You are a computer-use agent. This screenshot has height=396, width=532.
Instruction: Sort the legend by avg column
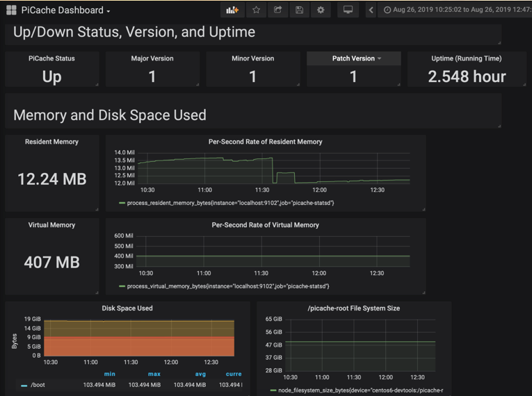tap(200, 374)
